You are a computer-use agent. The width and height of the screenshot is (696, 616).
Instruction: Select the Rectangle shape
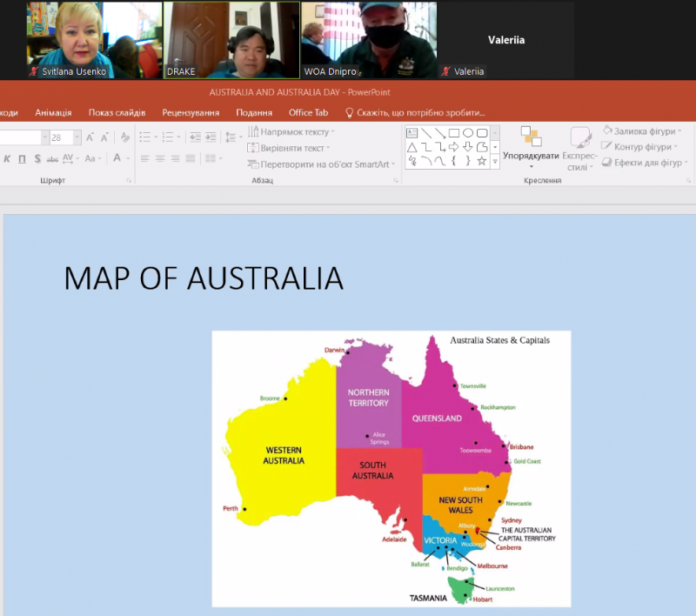pos(454,133)
